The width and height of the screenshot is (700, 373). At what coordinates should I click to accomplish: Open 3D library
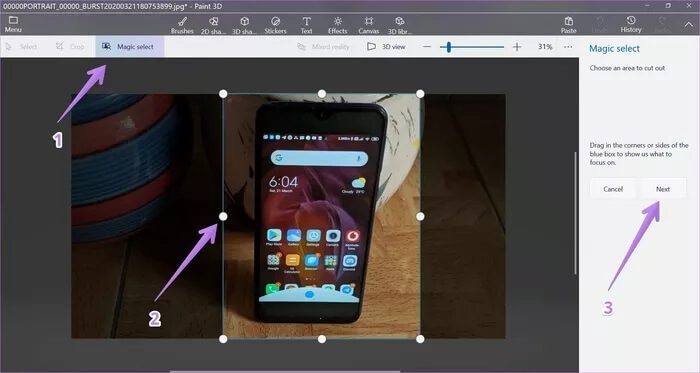400,25
